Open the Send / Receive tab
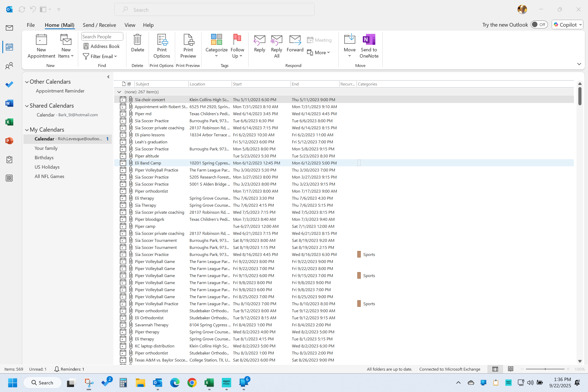 tap(99, 25)
